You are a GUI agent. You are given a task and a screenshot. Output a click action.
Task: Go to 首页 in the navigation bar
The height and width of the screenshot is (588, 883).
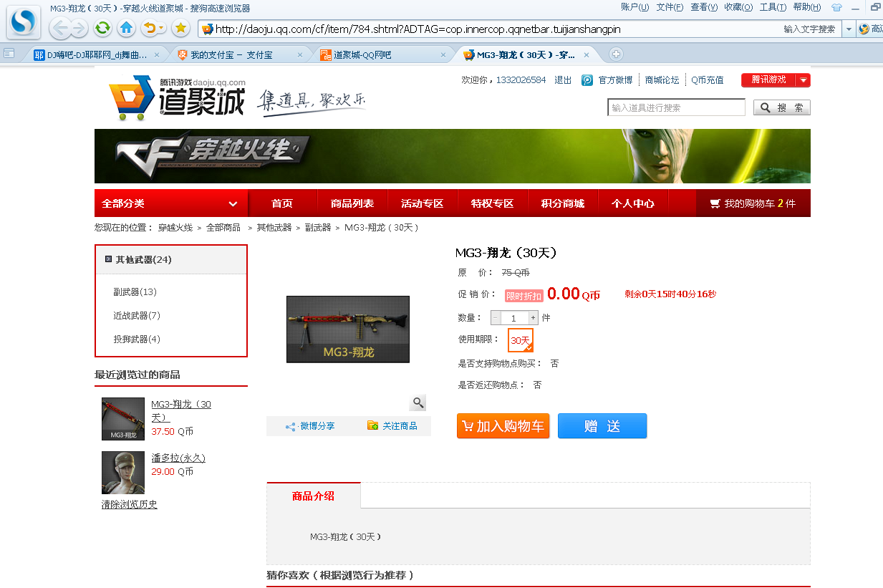point(282,203)
